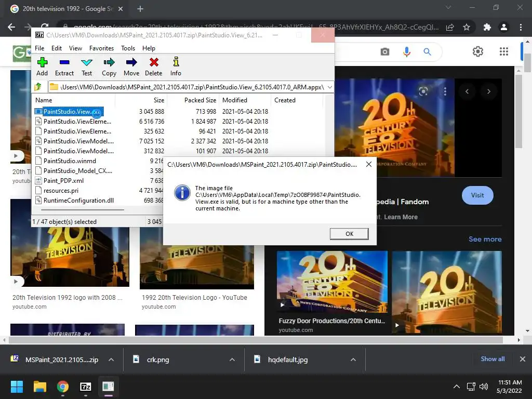
Task: Go to previous image in preview panel
Action: tap(467, 91)
